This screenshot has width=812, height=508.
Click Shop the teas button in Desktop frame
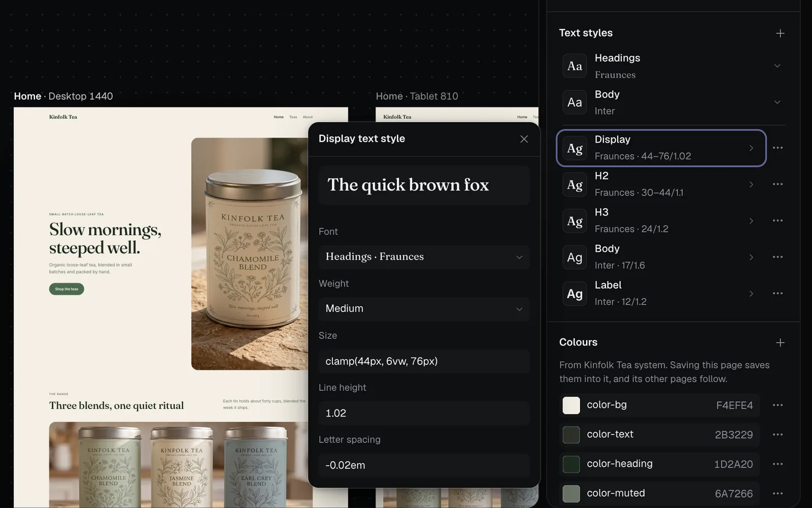click(66, 289)
